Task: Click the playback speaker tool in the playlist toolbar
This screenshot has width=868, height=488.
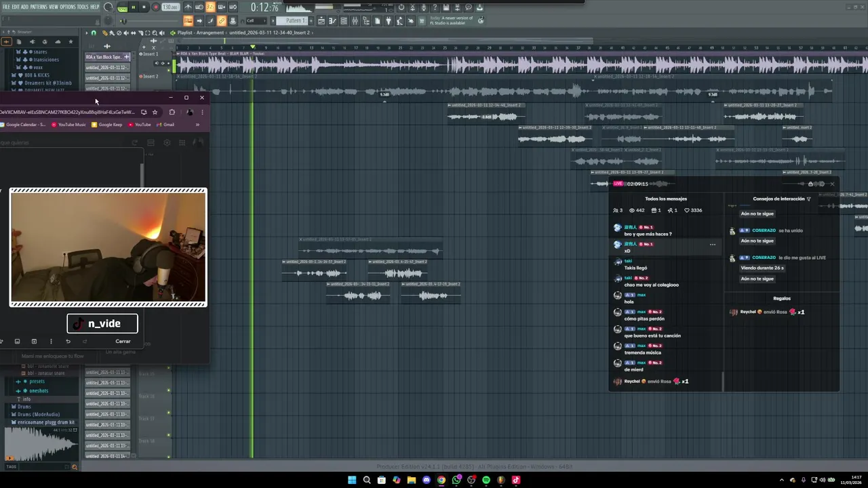Action: click(x=162, y=33)
